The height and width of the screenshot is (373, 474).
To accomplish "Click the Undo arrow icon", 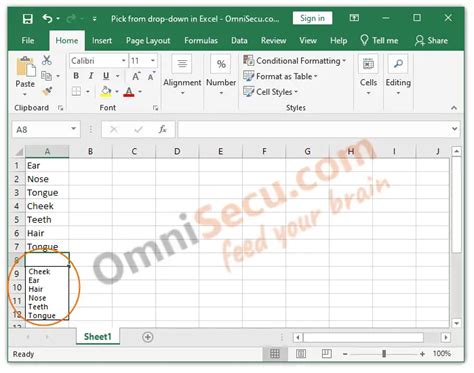I will click(47, 18).
